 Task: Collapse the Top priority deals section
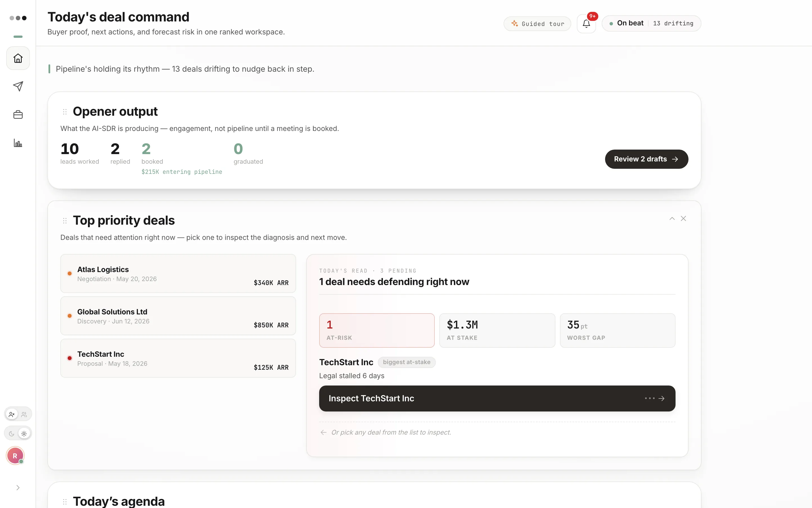click(x=672, y=218)
